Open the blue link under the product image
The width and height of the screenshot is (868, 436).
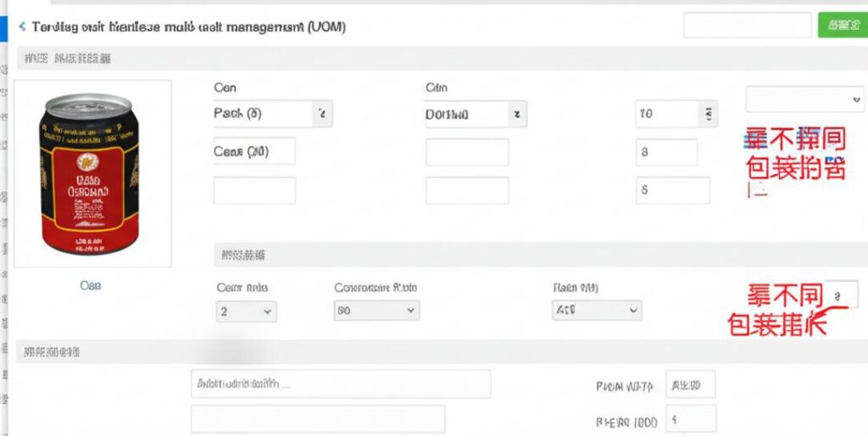(x=91, y=286)
